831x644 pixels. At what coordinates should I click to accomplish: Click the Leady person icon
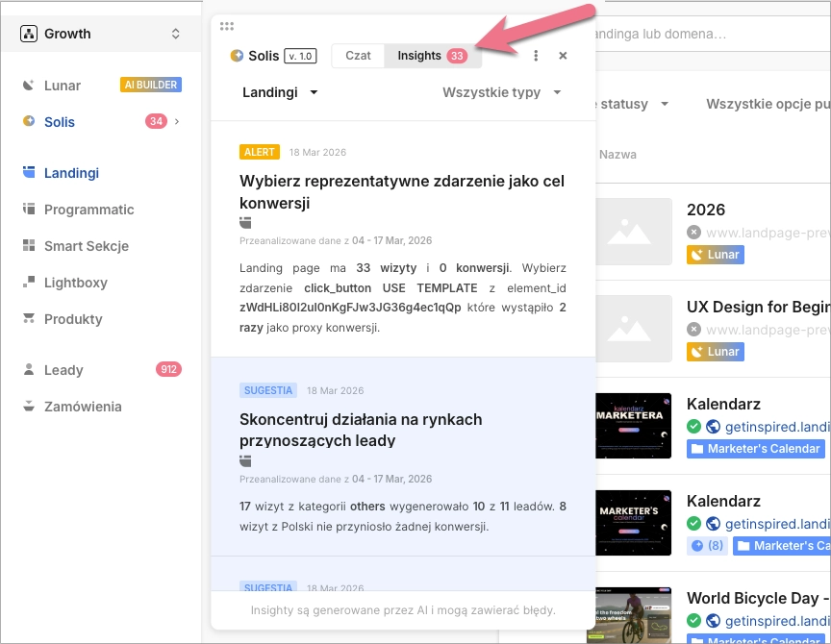pos(29,369)
